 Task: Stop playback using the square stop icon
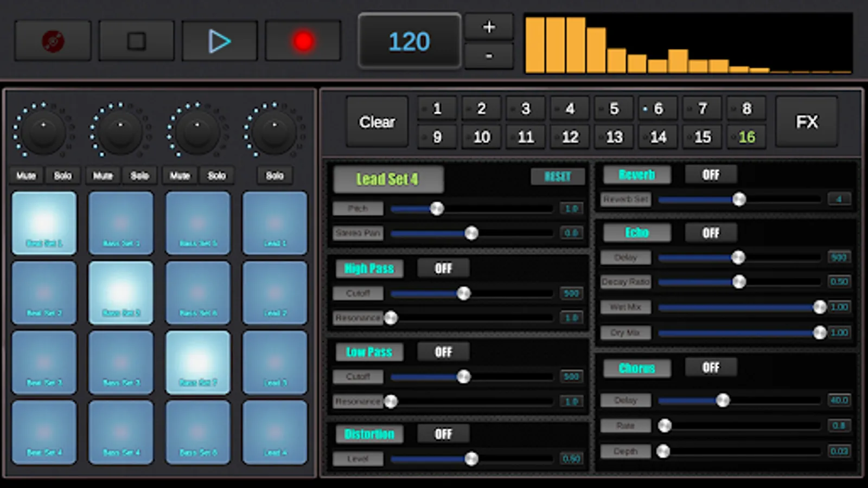136,40
